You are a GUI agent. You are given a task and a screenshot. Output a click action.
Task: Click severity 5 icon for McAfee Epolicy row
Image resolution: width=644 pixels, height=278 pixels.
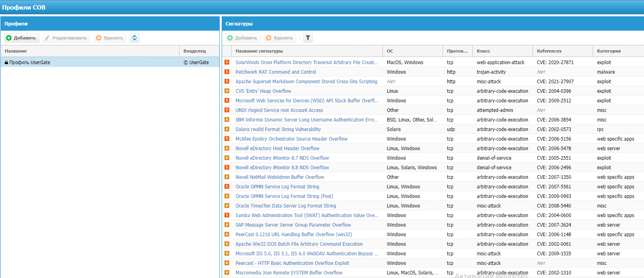[227, 139]
